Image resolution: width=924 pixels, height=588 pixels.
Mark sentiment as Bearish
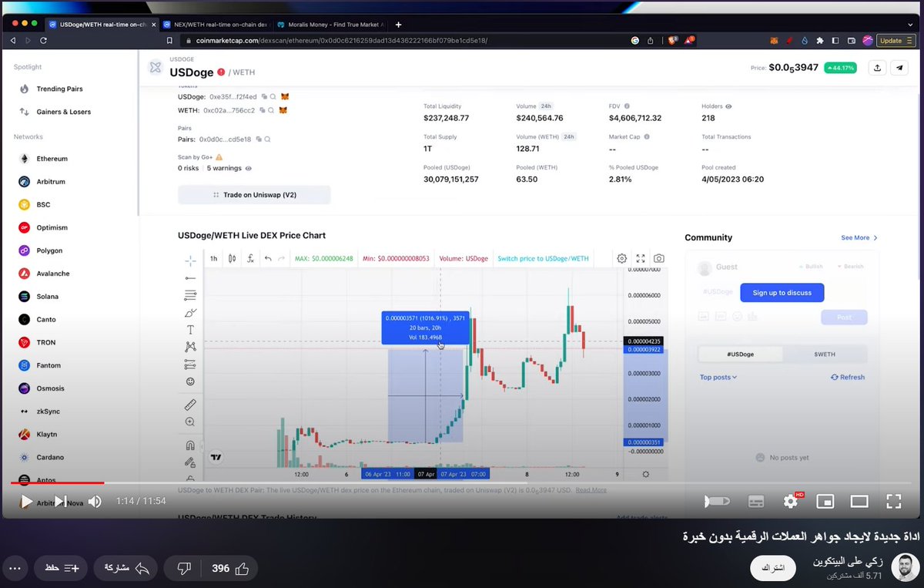point(850,267)
